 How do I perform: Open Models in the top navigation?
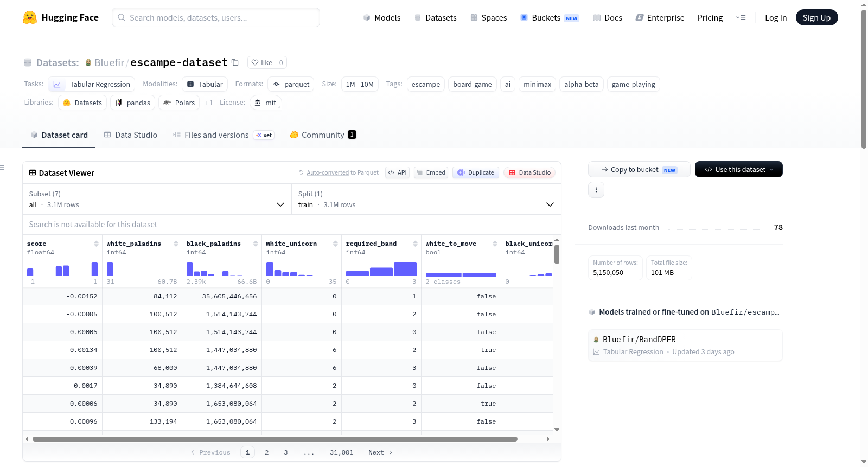tap(382, 17)
